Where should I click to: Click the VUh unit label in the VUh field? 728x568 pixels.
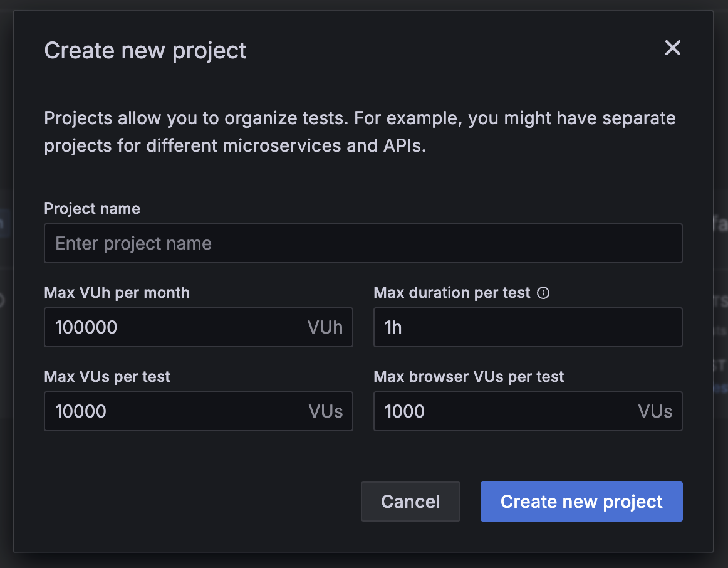[x=325, y=327]
